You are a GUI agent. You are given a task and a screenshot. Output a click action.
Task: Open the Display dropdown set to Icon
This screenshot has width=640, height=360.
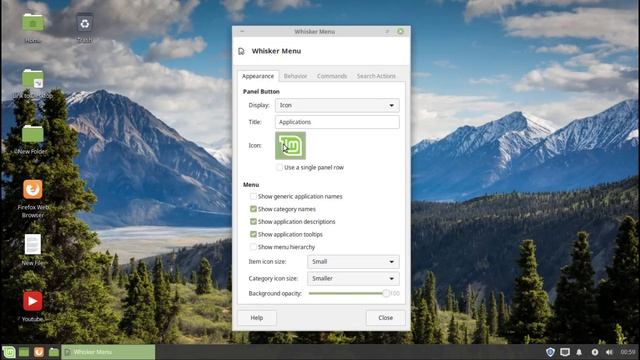click(x=337, y=105)
